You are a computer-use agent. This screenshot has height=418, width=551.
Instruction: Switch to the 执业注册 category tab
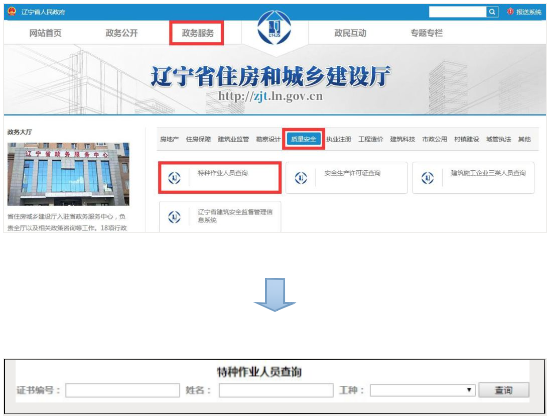338,139
